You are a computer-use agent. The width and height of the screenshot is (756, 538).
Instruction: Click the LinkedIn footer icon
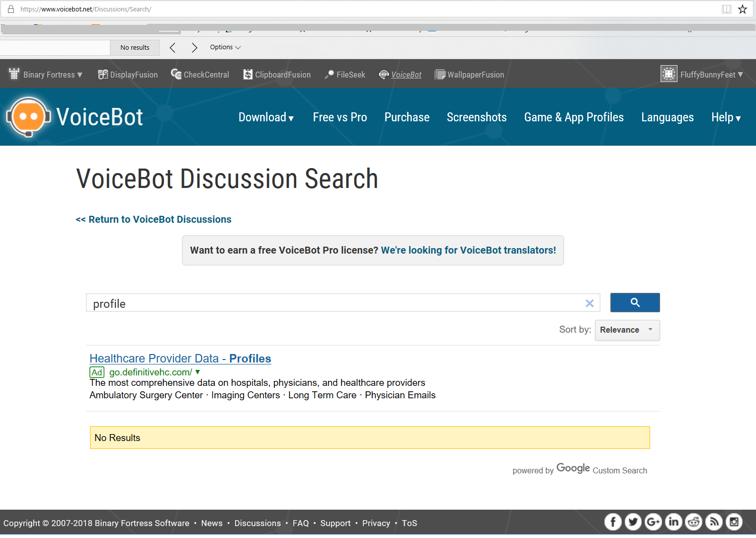pyautogui.click(x=673, y=522)
